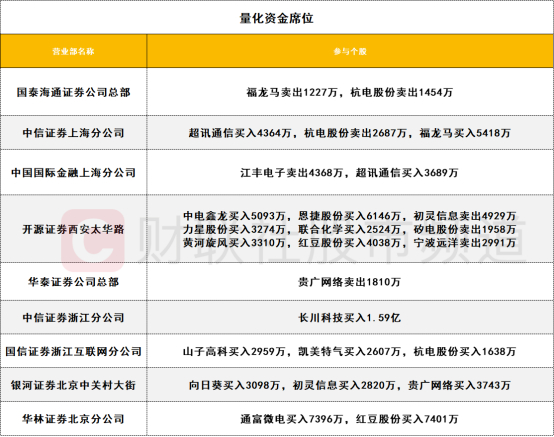This screenshot has width=554, height=437.
Task: Click the 山子高科买入2959万 detail cell
Action: 350,351
